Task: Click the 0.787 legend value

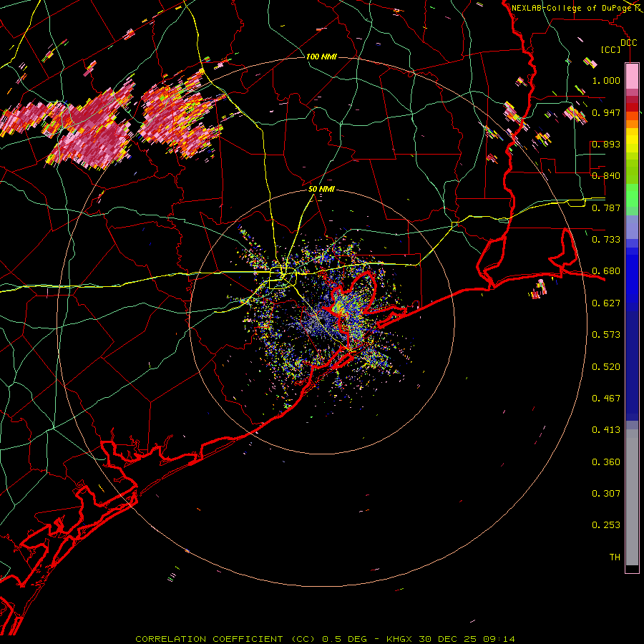Action: click(606, 208)
